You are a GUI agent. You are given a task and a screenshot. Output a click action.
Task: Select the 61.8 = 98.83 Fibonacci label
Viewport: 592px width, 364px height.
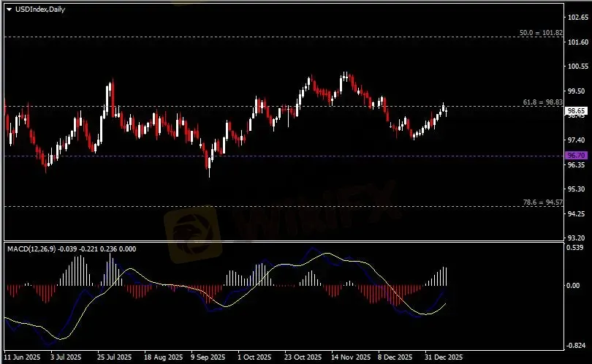click(x=542, y=102)
